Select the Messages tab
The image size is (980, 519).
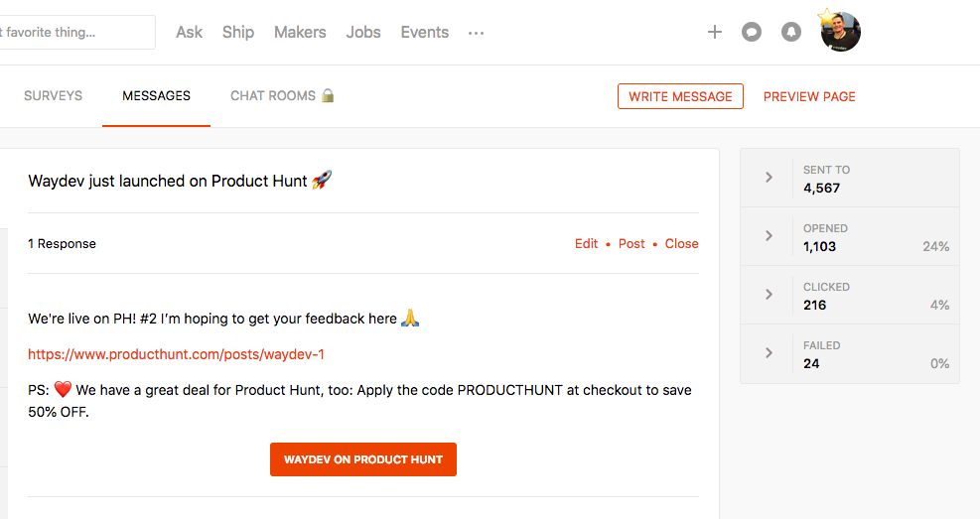156,96
